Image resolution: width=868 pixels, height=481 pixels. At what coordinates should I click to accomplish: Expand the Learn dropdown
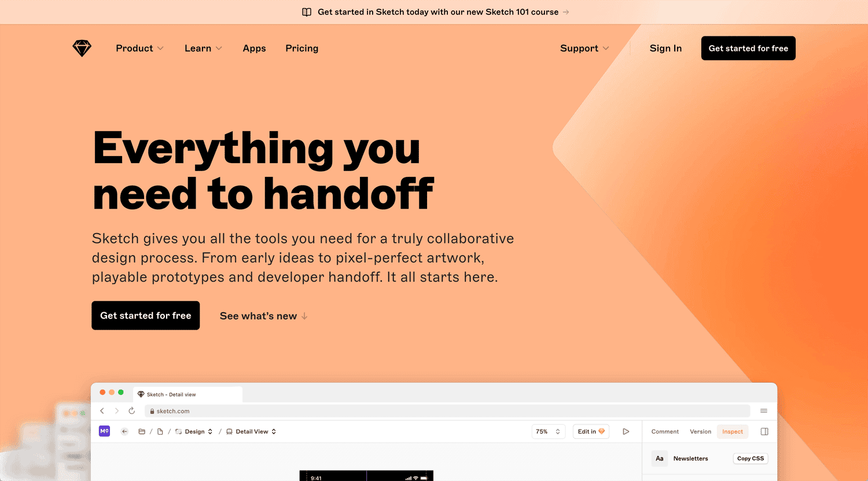[x=203, y=49]
